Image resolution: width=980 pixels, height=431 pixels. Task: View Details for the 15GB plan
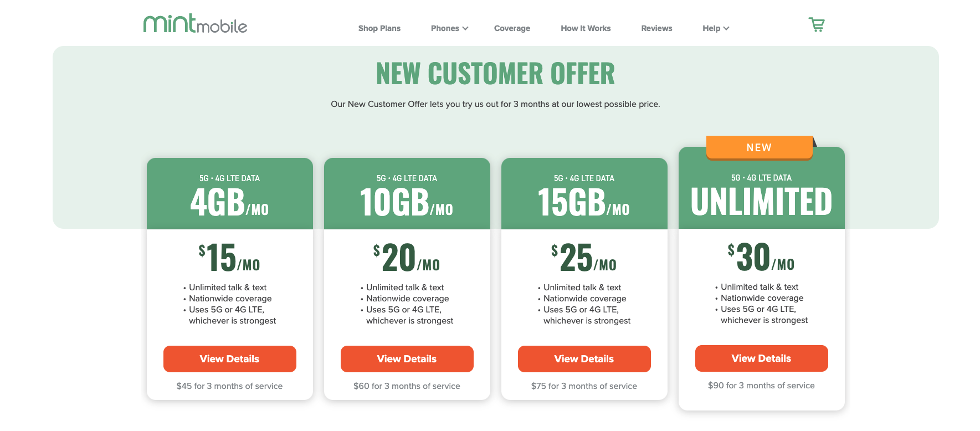point(584,359)
